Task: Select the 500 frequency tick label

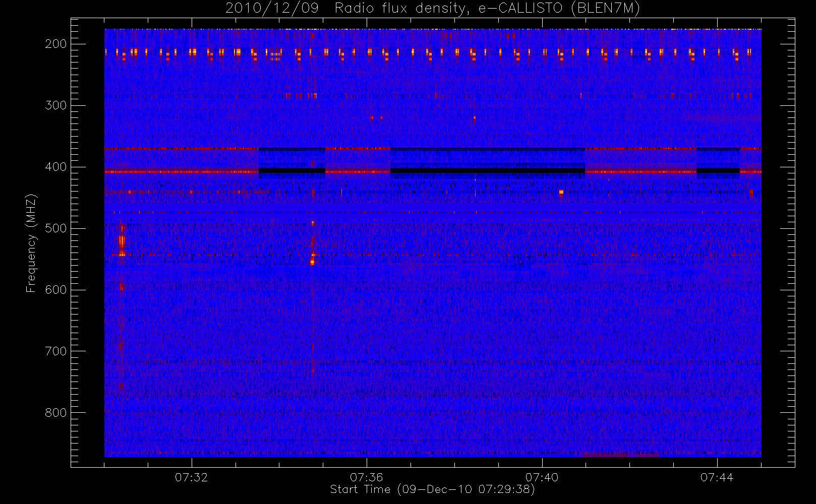Action: [x=56, y=228]
